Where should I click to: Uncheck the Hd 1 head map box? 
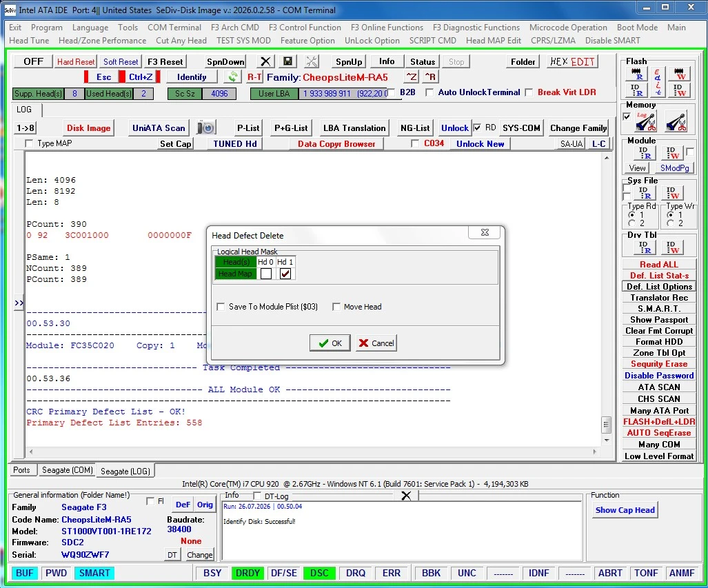pos(285,274)
